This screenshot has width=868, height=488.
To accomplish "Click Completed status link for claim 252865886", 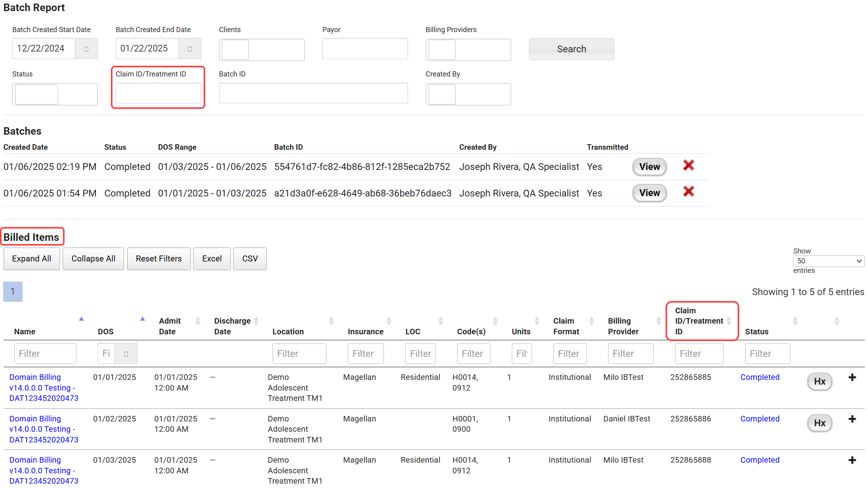I will (759, 419).
